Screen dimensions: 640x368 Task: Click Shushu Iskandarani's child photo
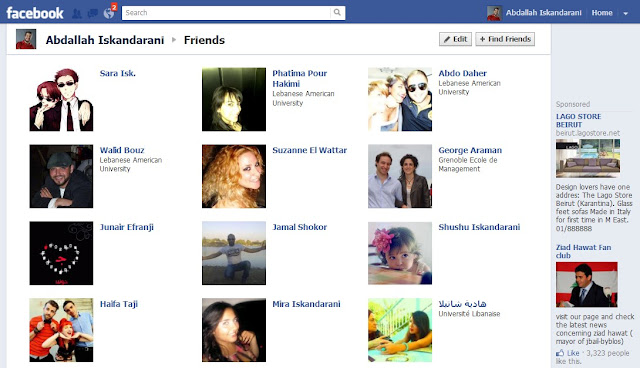coord(400,253)
